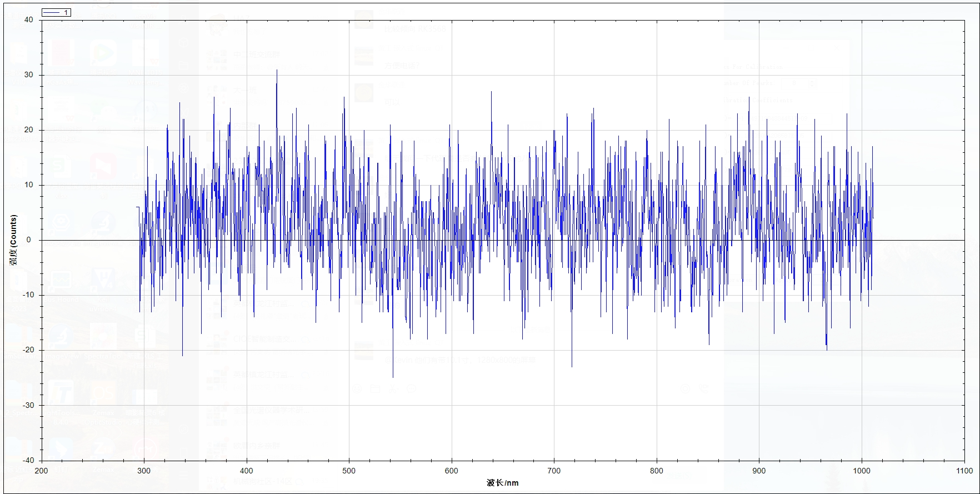
Task: Click the 30 tick label on y-axis
Action: 29,74
